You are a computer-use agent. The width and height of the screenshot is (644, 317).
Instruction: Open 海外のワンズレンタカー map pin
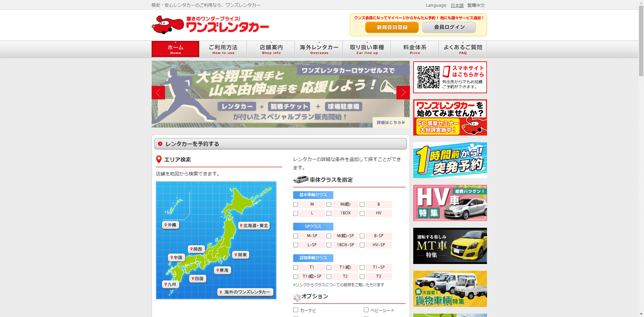(x=245, y=292)
